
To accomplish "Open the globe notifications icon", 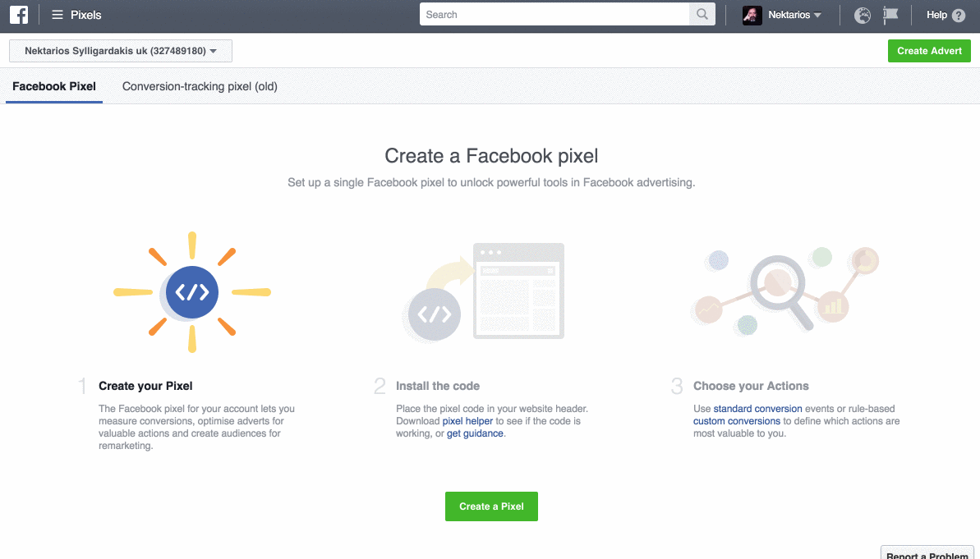I will (863, 15).
